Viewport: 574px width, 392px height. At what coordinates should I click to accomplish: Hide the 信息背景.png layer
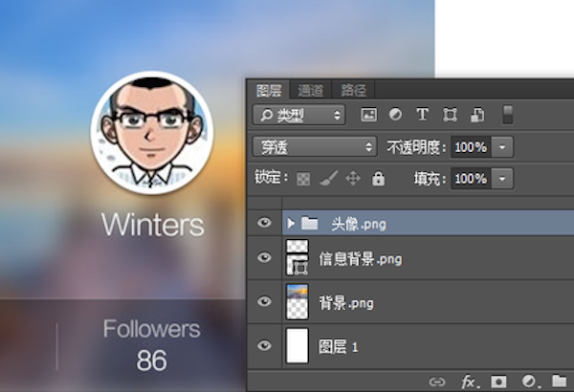pyautogui.click(x=264, y=258)
